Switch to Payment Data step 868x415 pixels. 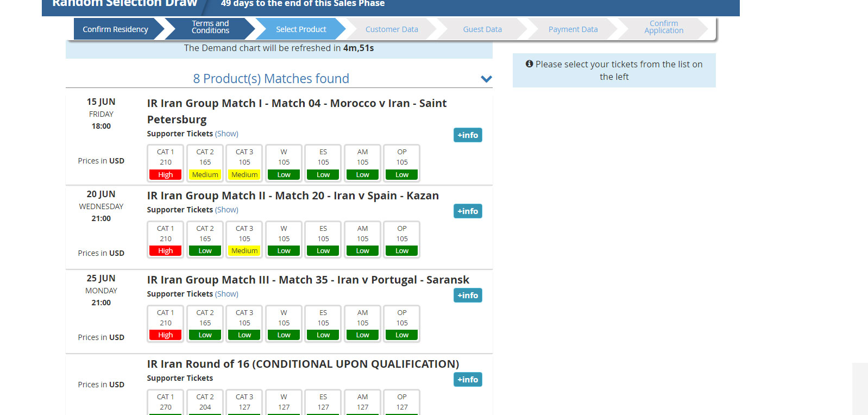tap(573, 29)
